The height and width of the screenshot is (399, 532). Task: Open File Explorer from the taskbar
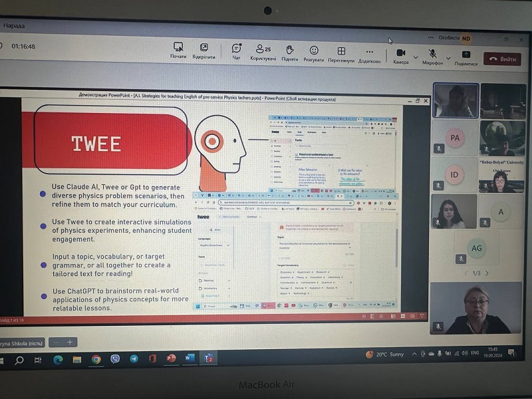[77, 359]
